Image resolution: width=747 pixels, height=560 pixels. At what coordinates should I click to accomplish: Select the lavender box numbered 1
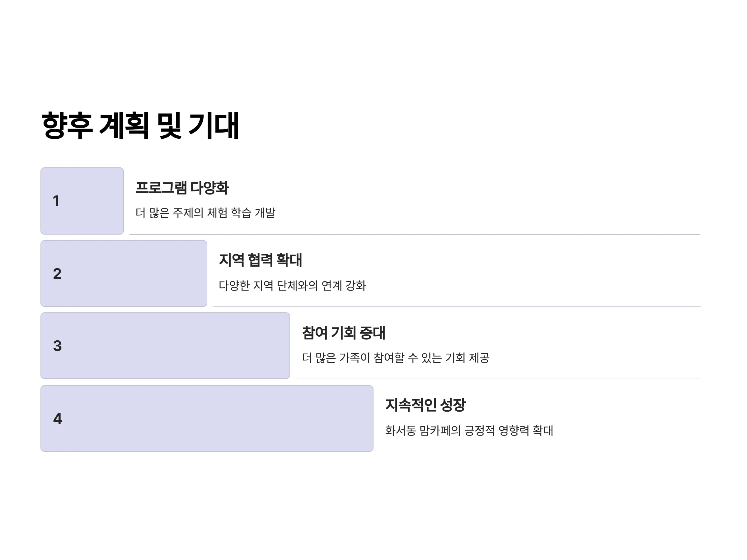coord(82,201)
